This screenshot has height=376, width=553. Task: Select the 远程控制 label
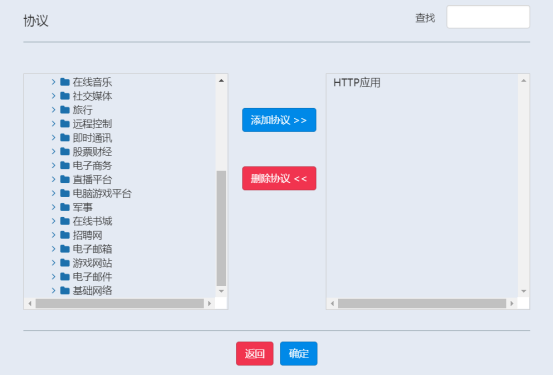(92, 124)
